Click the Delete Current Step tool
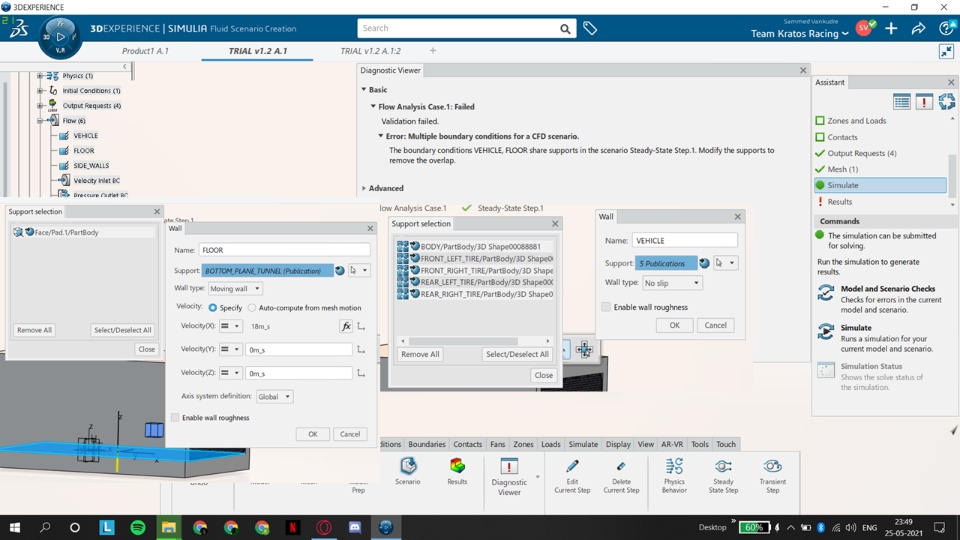This screenshot has height=540, width=960. [621, 476]
